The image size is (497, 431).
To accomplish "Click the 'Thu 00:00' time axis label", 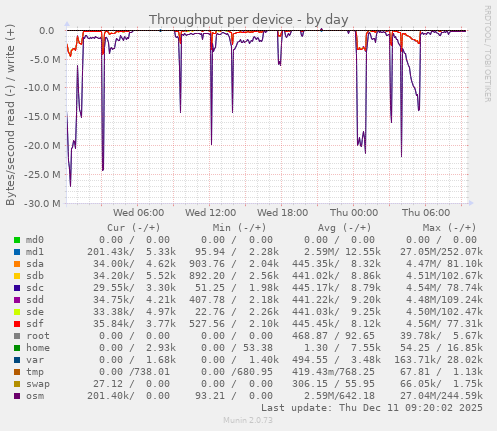I will 354,213.
